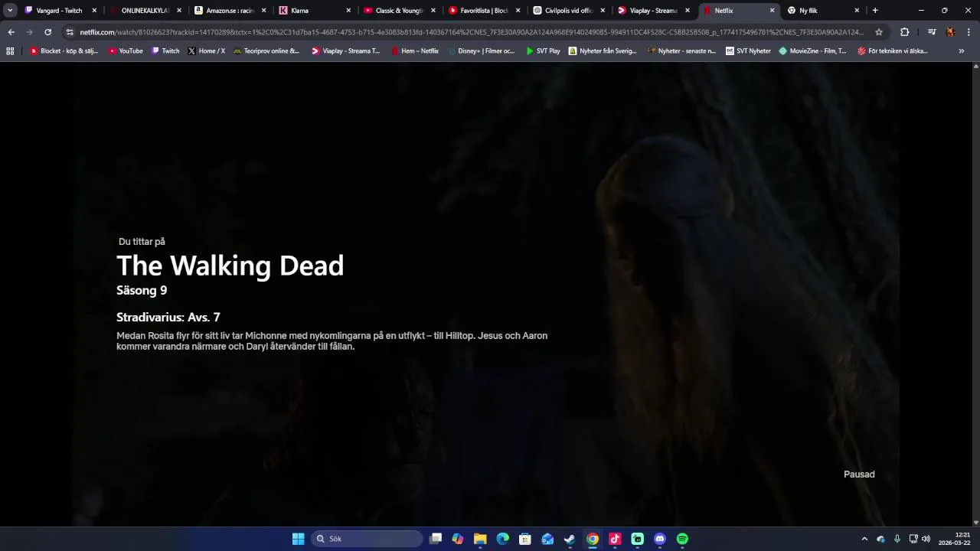Expand hidden system tray icons
The width and height of the screenshot is (980, 551).
(x=864, y=539)
